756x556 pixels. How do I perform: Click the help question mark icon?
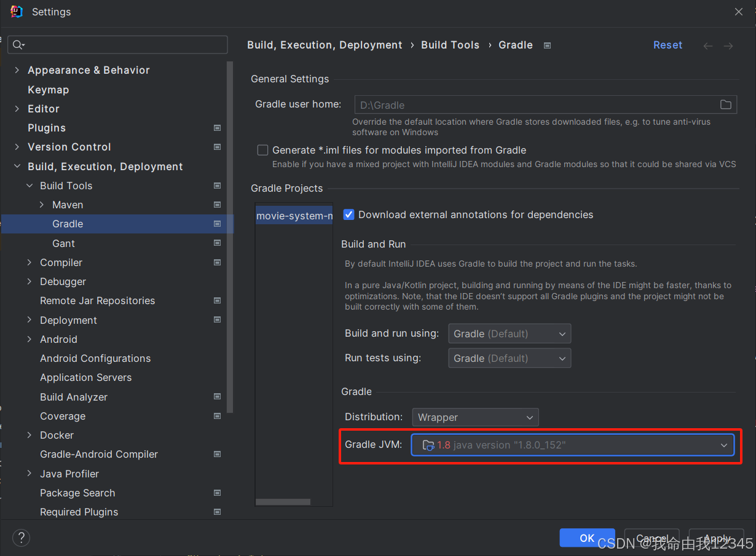(x=21, y=538)
